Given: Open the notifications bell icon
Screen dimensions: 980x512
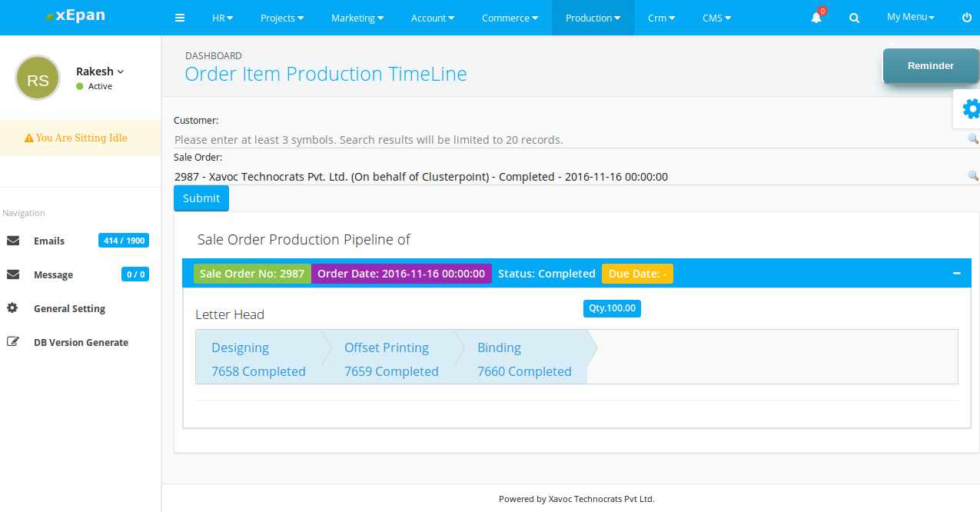Looking at the screenshot, I should coord(816,18).
